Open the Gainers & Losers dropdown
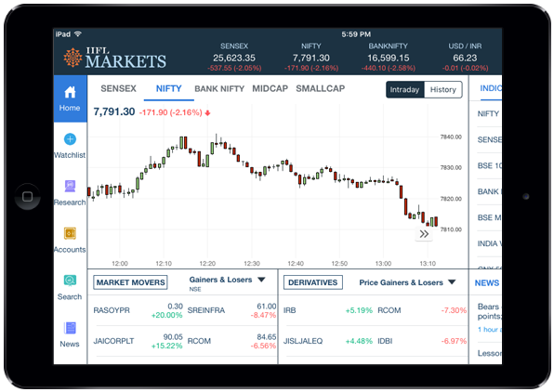 click(227, 280)
